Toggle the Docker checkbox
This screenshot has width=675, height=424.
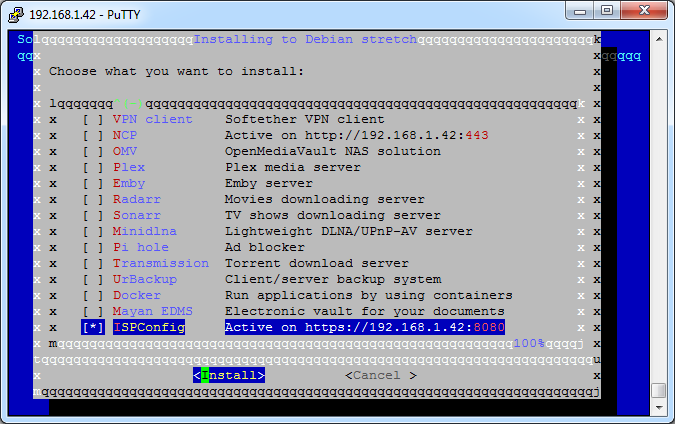tap(93, 295)
